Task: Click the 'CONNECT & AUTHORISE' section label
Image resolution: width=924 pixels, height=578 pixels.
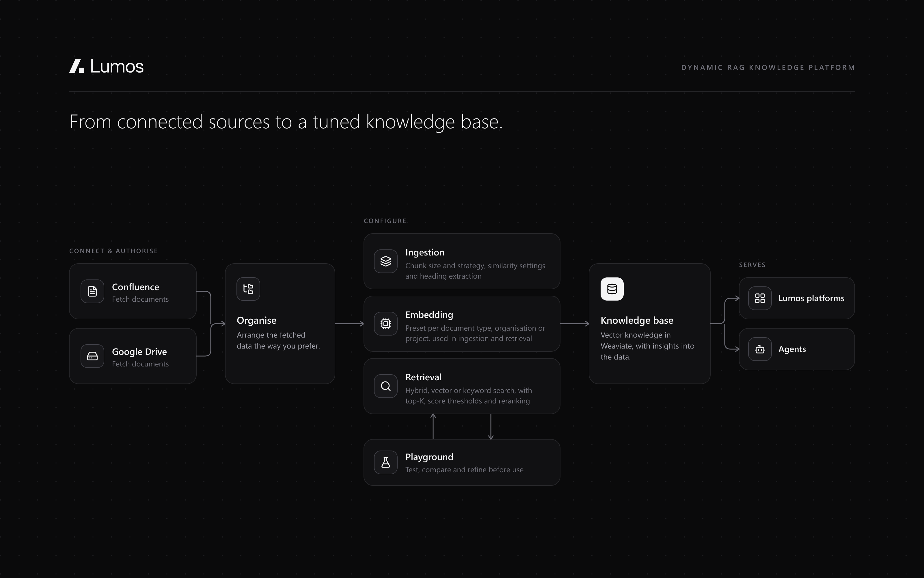Action: [113, 251]
